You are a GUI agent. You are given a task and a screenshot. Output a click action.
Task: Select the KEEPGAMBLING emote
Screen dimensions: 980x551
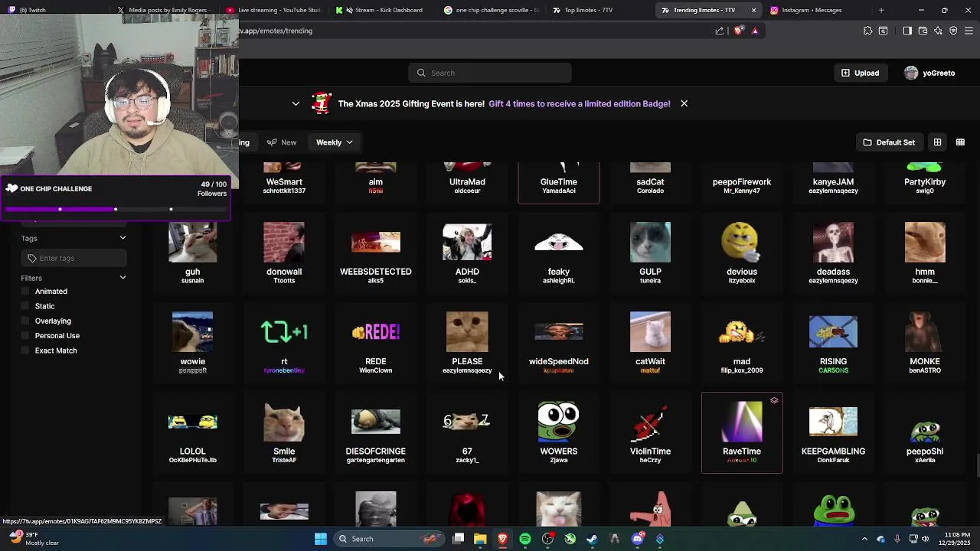point(833,432)
